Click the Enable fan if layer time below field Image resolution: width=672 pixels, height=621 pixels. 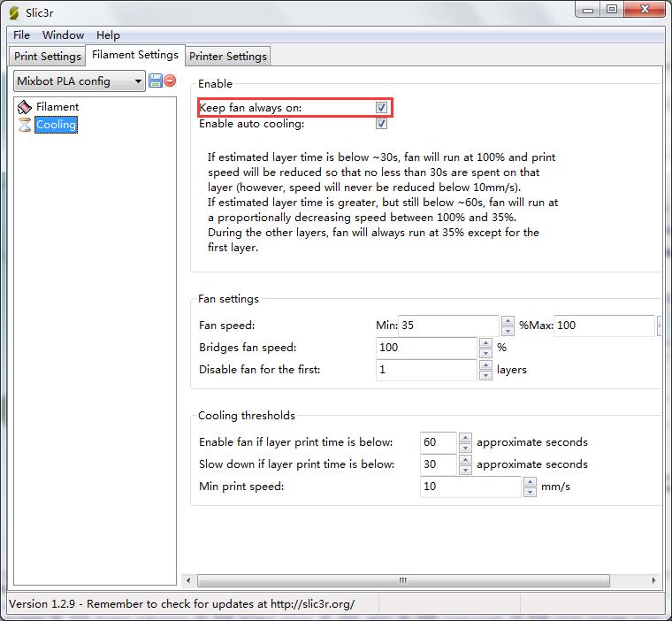(x=439, y=442)
